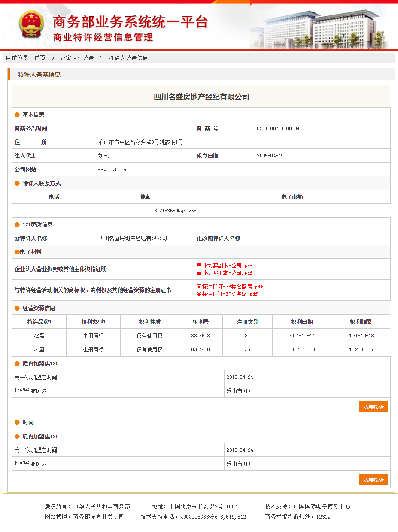Select address 乐山市市中区鹤翔路428号3幢5楼1号
The image size is (398, 532).
click(140, 142)
